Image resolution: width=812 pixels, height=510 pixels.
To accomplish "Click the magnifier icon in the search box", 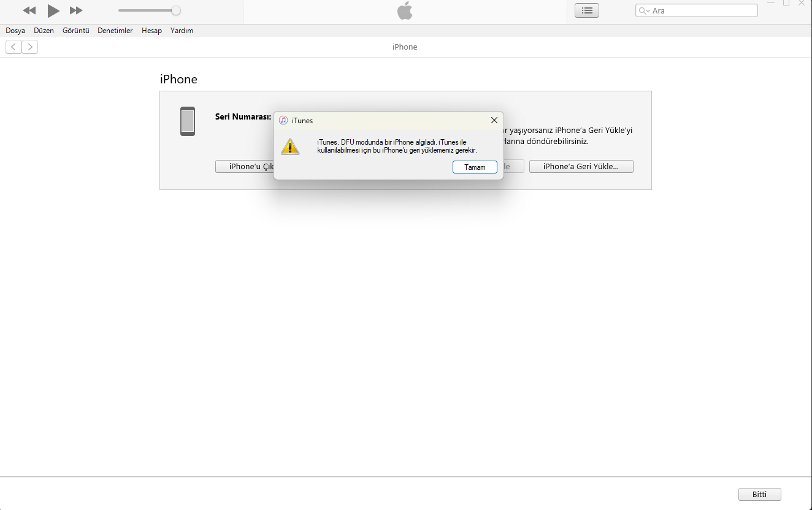I will click(644, 10).
